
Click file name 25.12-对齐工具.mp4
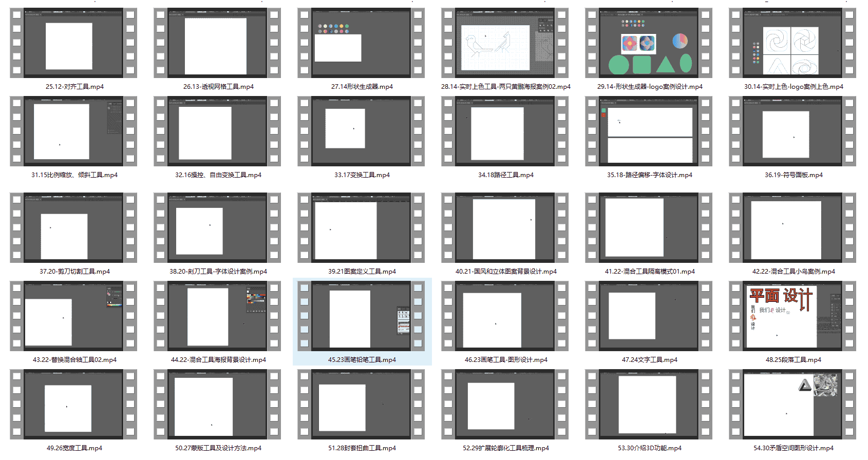click(74, 87)
